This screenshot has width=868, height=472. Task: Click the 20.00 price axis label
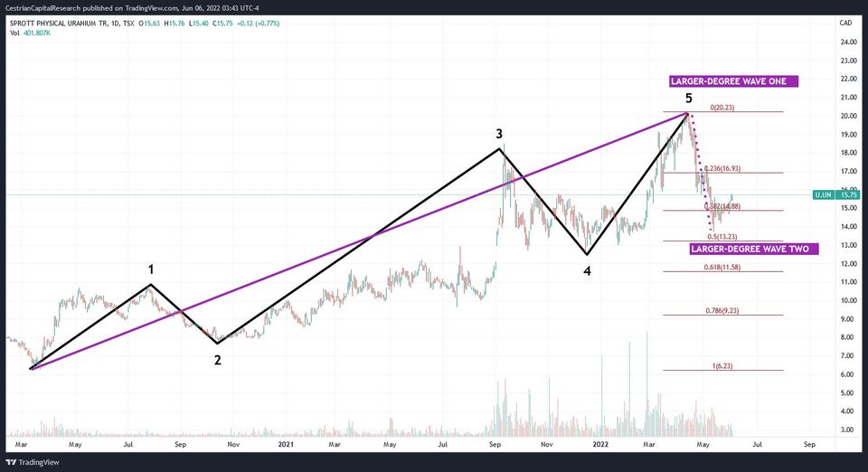[x=849, y=116]
